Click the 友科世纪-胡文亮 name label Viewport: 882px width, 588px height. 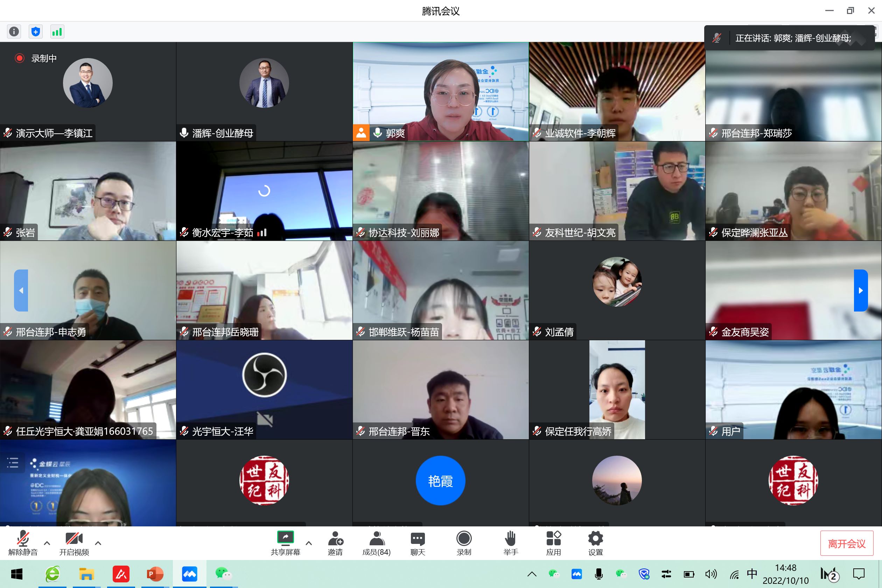[580, 232]
